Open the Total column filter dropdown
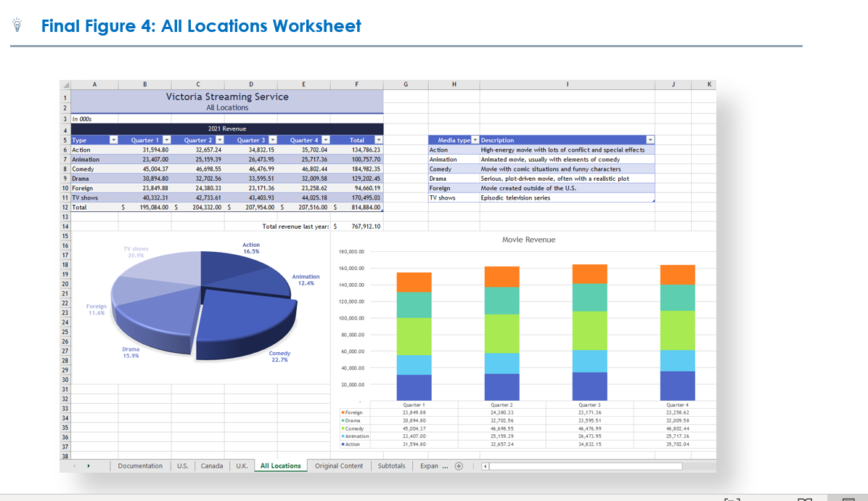868x501 pixels. click(x=379, y=140)
